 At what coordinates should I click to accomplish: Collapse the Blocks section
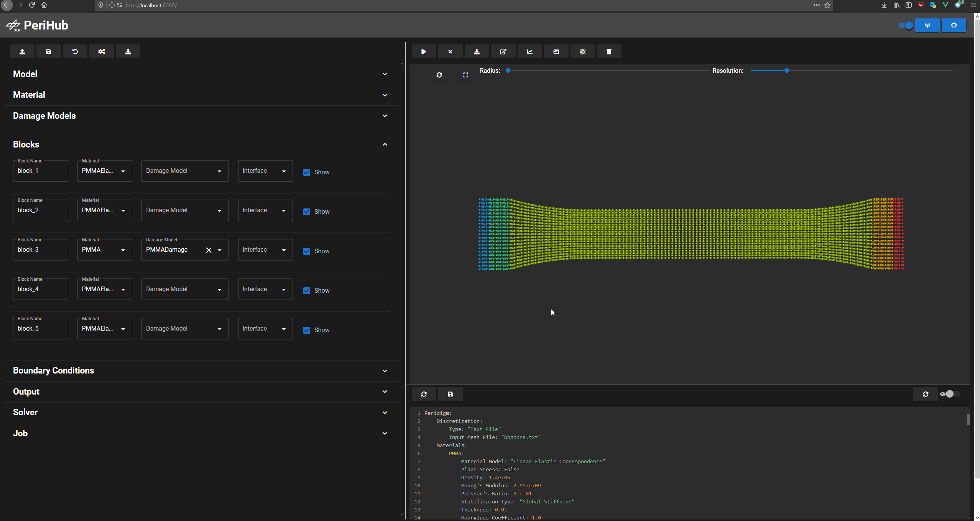[x=201, y=144]
